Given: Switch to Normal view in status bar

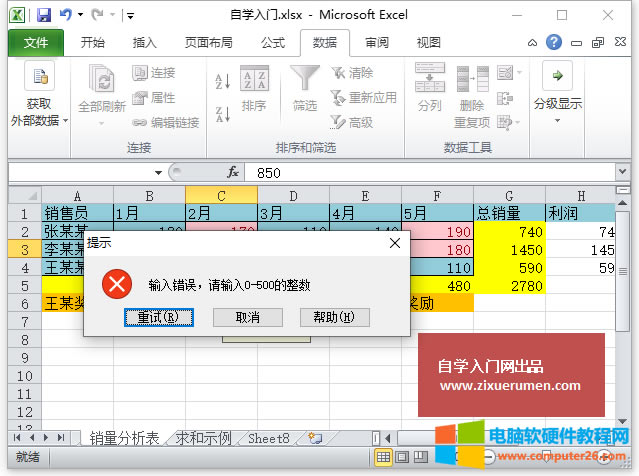Looking at the screenshot, I should click(382, 457).
